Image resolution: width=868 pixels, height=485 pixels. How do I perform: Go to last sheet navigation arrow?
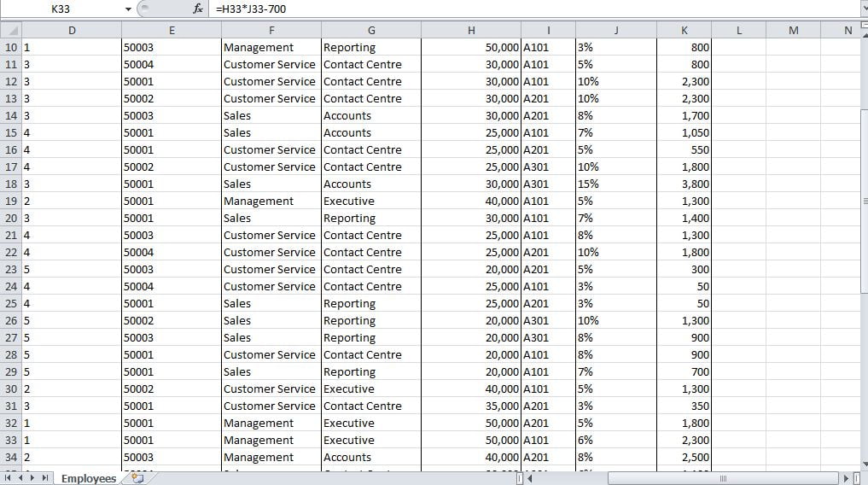pyautogui.click(x=45, y=478)
